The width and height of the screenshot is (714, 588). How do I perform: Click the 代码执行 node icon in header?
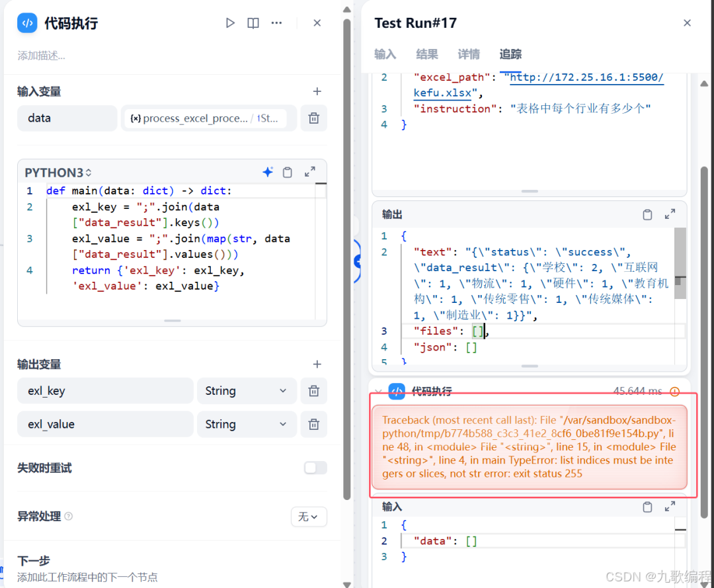(27, 22)
